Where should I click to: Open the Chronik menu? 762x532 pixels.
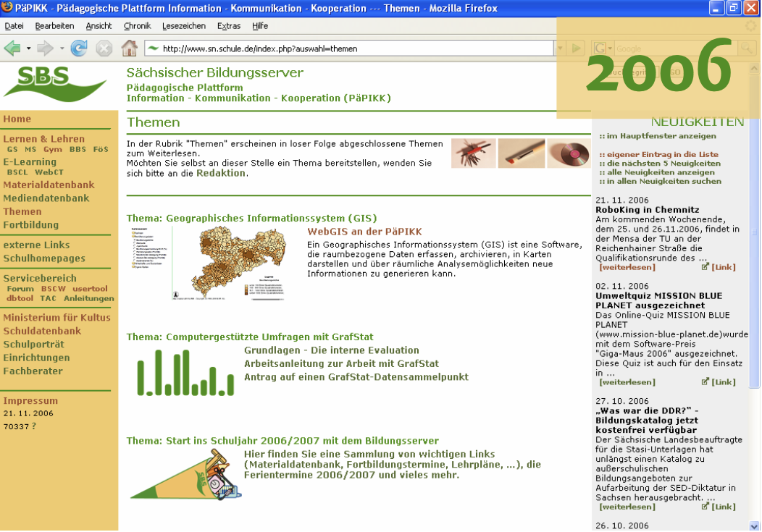click(137, 26)
